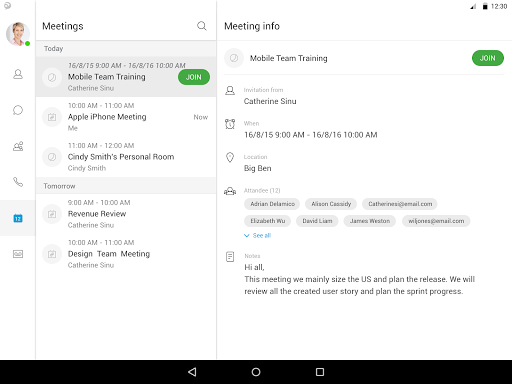Tap the Android home circle button
The height and width of the screenshot is (384, 512).
pos(256,372)
